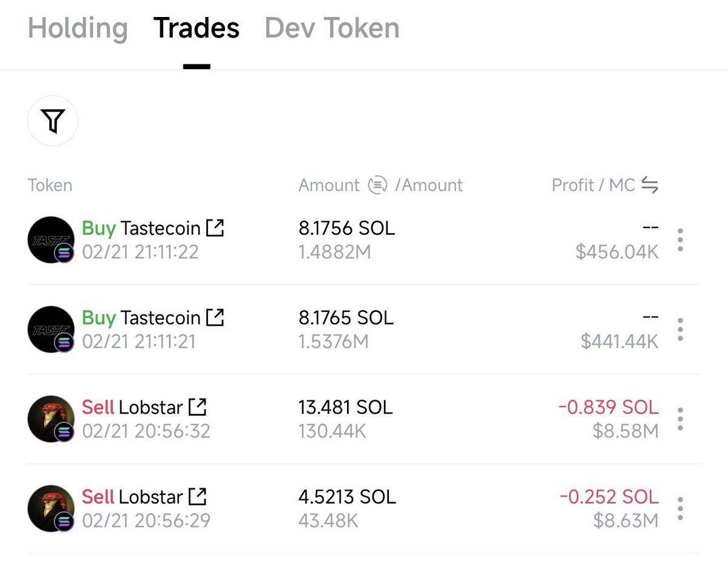The width and height of the screenshot is (728, 563).
Task: Switch to the Dev Token tab
Action: click(332, 28)
